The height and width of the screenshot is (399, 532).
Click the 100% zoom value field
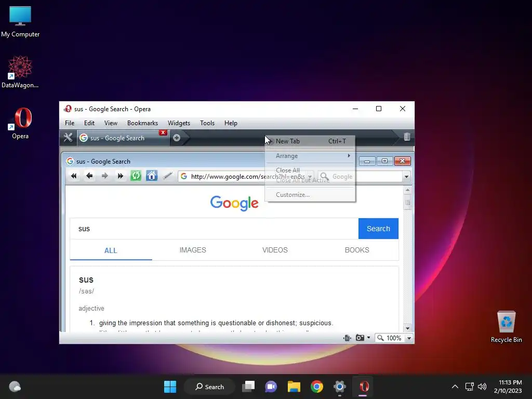click(394, 338)
